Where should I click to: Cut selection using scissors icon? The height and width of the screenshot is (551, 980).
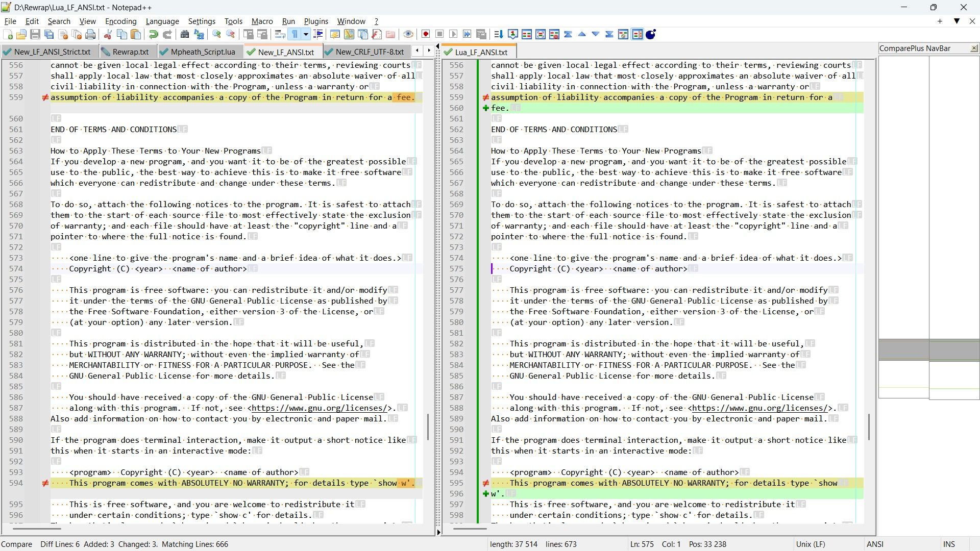click(108, 34)
